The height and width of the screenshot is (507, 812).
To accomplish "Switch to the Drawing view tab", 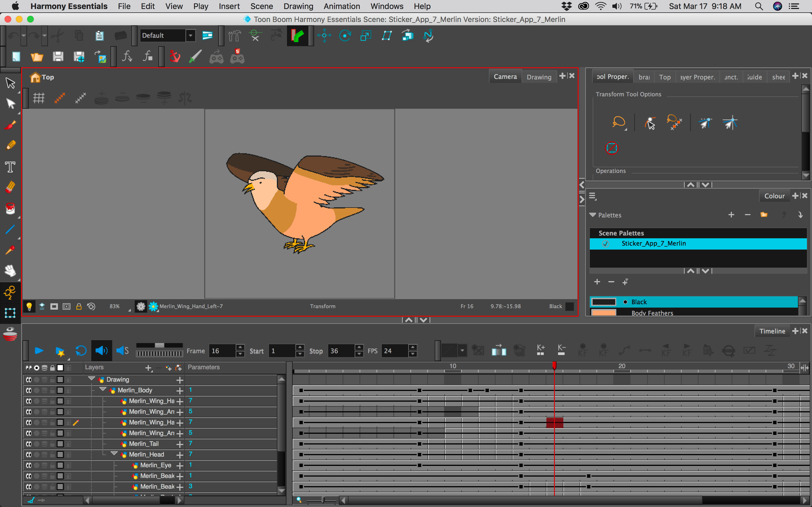I will 539,77.
